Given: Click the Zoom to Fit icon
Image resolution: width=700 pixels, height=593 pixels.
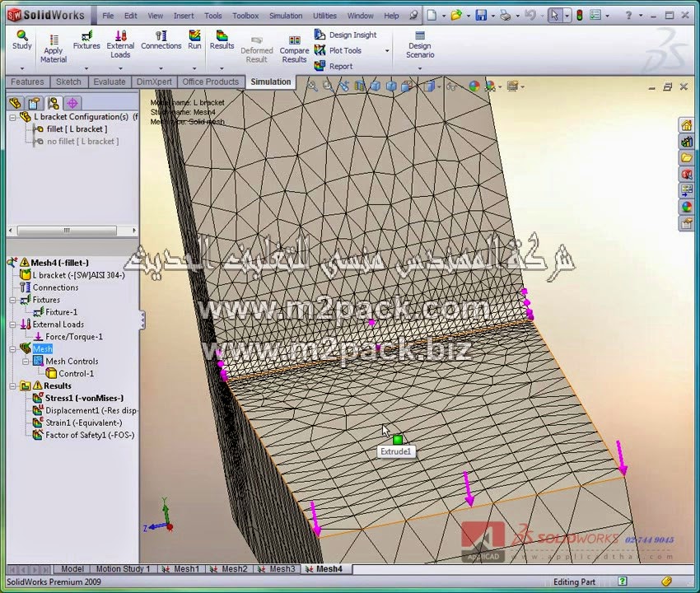Looking at the screenshot, I should [x=311, y=86].
